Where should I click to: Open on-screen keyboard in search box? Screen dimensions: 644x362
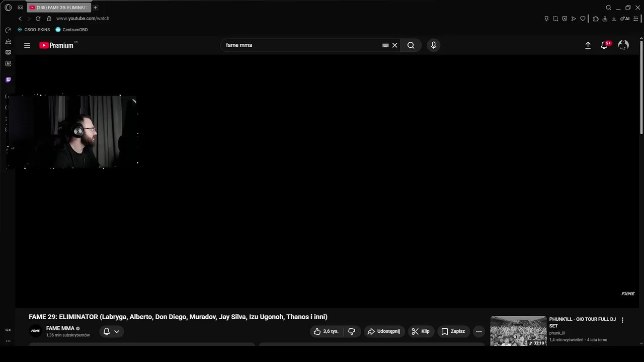click(x=385, y=45)
